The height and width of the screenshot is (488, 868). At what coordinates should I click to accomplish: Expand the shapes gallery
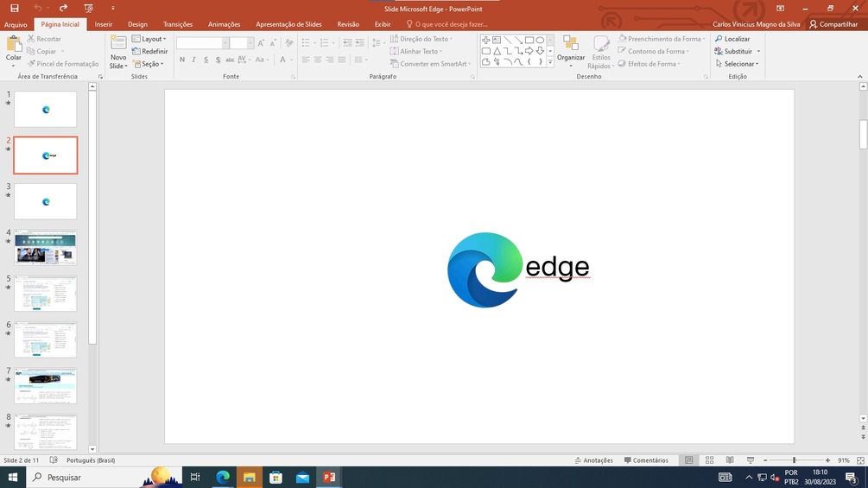[x=550, y=62]
